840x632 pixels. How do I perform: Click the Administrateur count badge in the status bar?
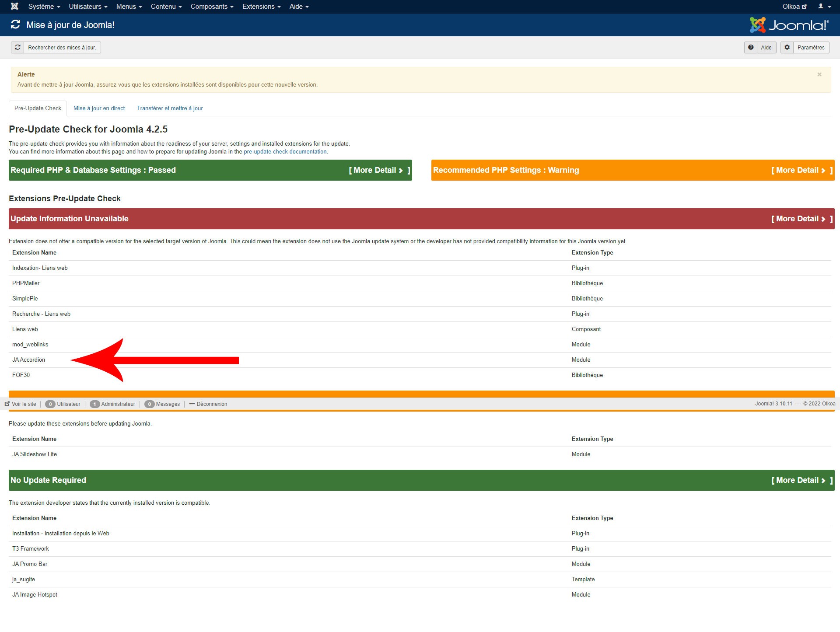[x=94, y=404]
